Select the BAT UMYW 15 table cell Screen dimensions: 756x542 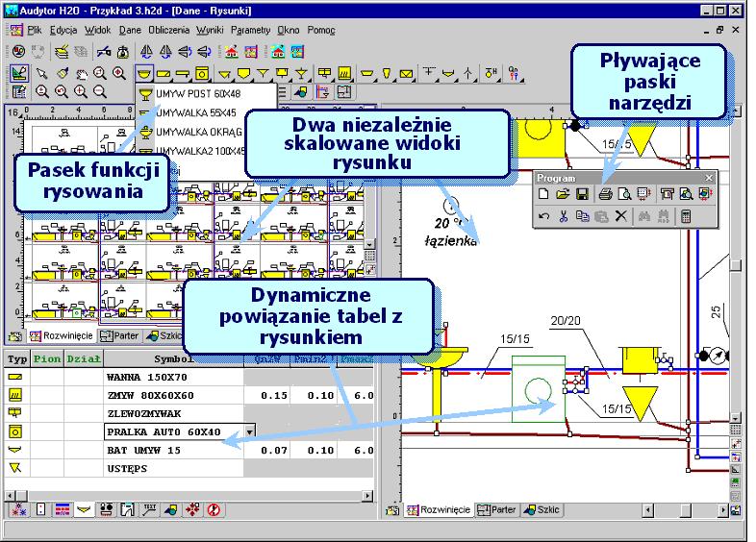[x=173, y=451]
